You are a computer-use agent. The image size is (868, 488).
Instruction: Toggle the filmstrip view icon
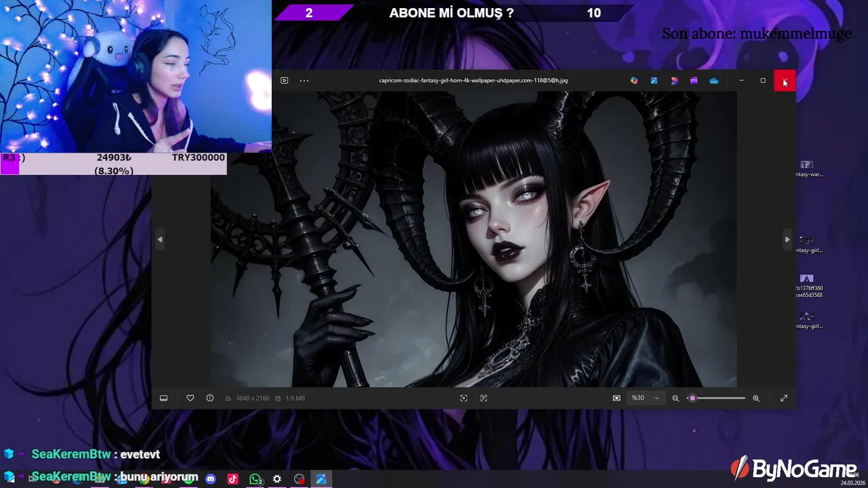coord(163,398)
